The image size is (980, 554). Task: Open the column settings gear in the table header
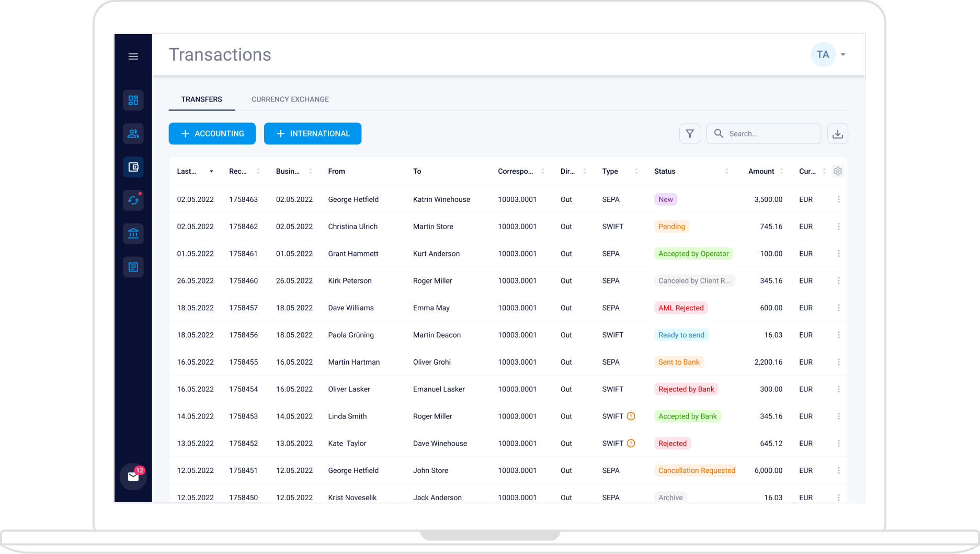(838, 171)
